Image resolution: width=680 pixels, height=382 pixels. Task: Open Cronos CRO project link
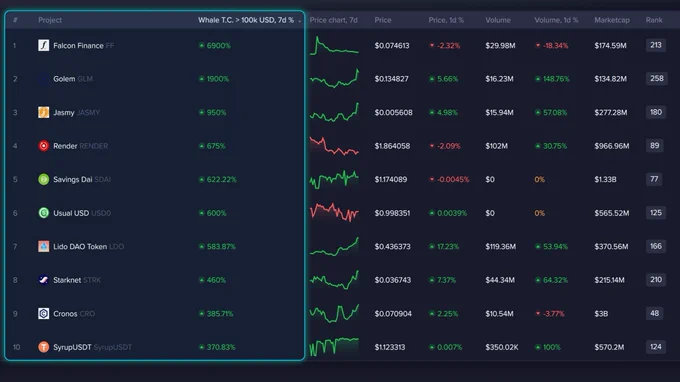click(74, 313)
